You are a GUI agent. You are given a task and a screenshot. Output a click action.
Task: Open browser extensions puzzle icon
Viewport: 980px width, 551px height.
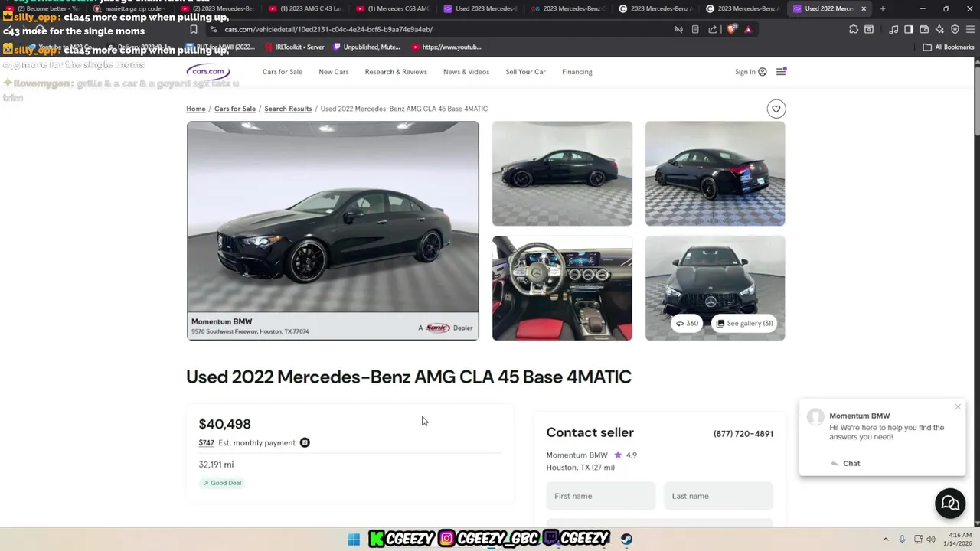854,29
